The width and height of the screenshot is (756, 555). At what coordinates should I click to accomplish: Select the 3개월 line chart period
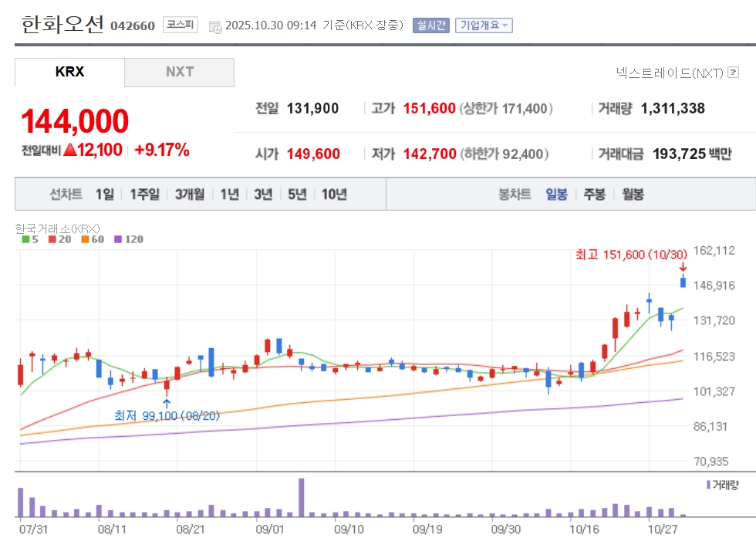pos(190,194)
